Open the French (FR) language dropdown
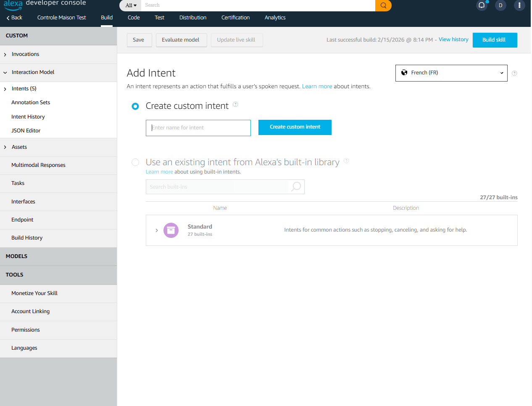The height and width of the screenshot is (406, 532). (451, 73)
